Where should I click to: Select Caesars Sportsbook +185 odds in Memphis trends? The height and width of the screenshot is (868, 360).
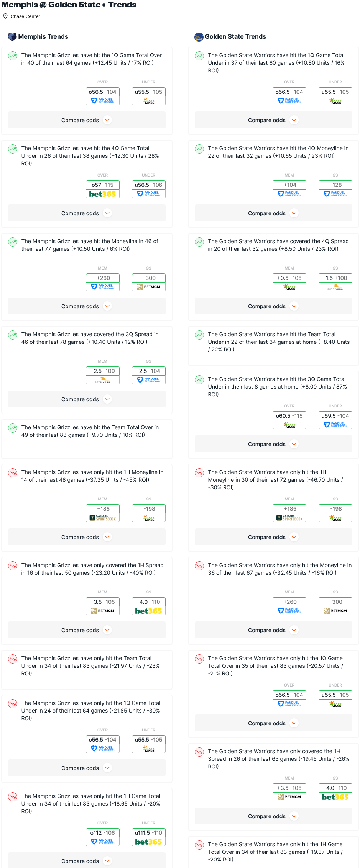coord(103,513)
